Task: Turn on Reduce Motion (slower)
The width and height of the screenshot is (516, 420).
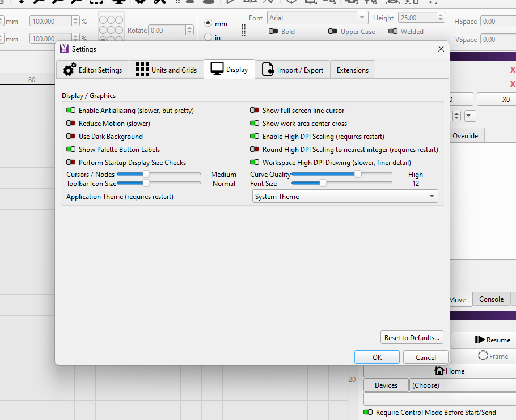Action: coord(71,124)
